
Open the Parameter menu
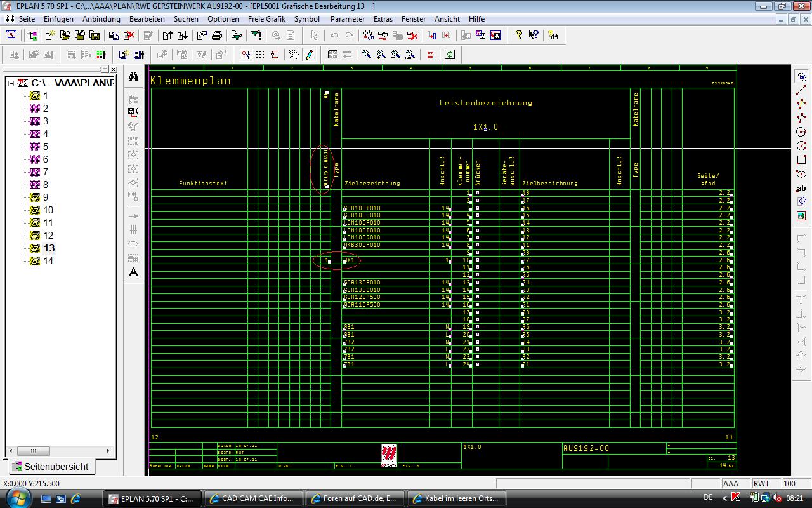coord(347,19)
